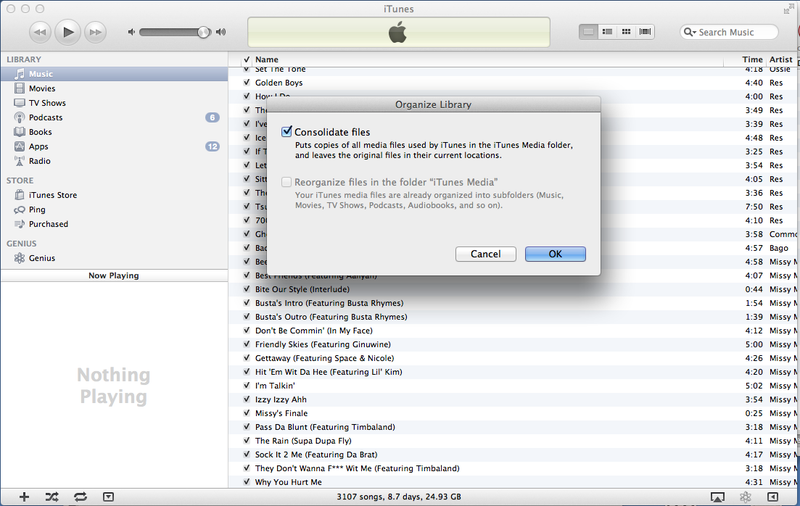
Task: Uncheck the Golden Boys song
Action: point(246,83)
